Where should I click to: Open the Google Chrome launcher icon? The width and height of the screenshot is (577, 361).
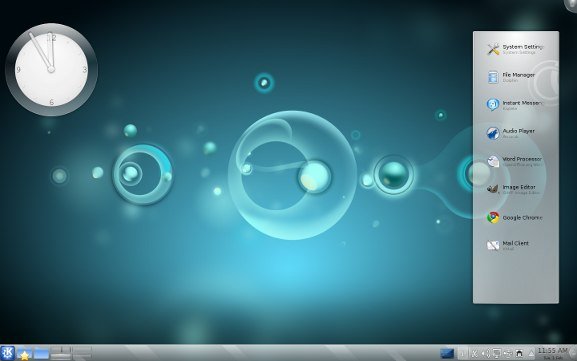point(493,217)
